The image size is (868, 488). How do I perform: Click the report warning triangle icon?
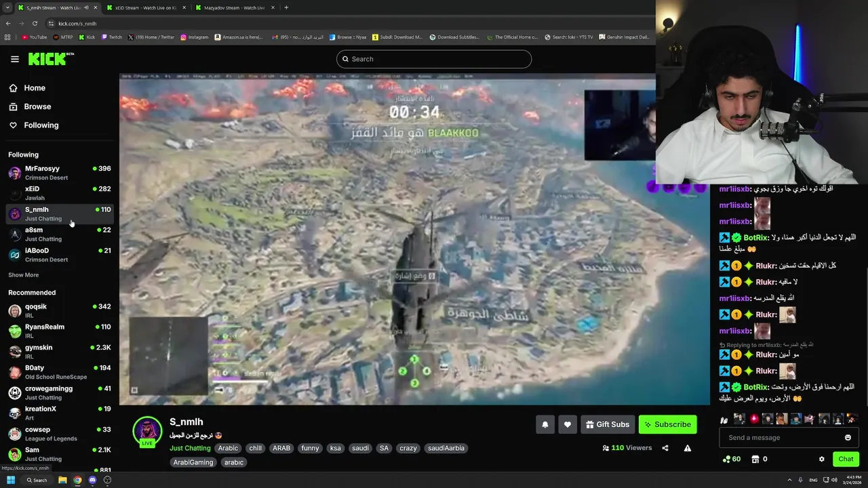point(688,448)
